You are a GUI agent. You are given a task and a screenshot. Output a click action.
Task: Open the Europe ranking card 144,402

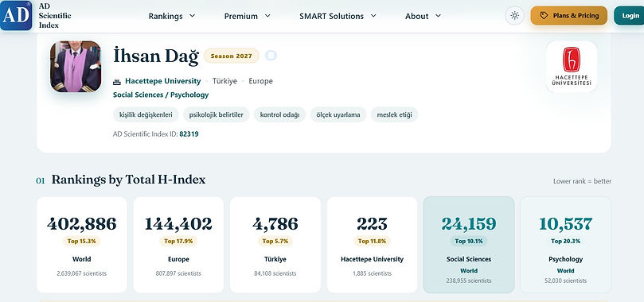click(x=178, y=245)
